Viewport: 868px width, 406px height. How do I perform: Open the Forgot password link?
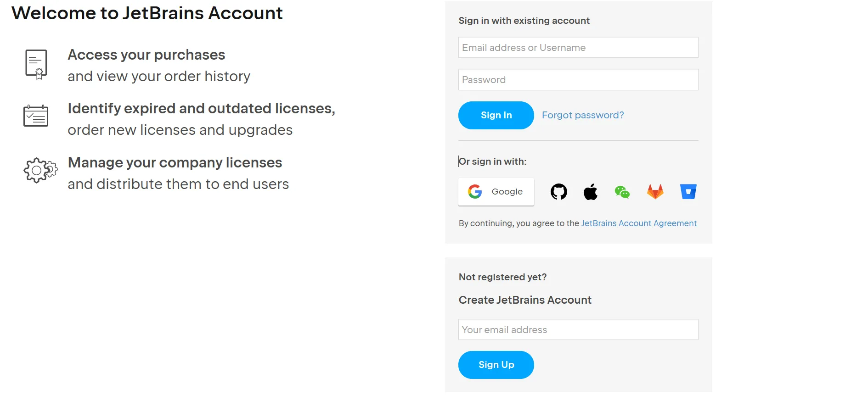pos(582,115)
